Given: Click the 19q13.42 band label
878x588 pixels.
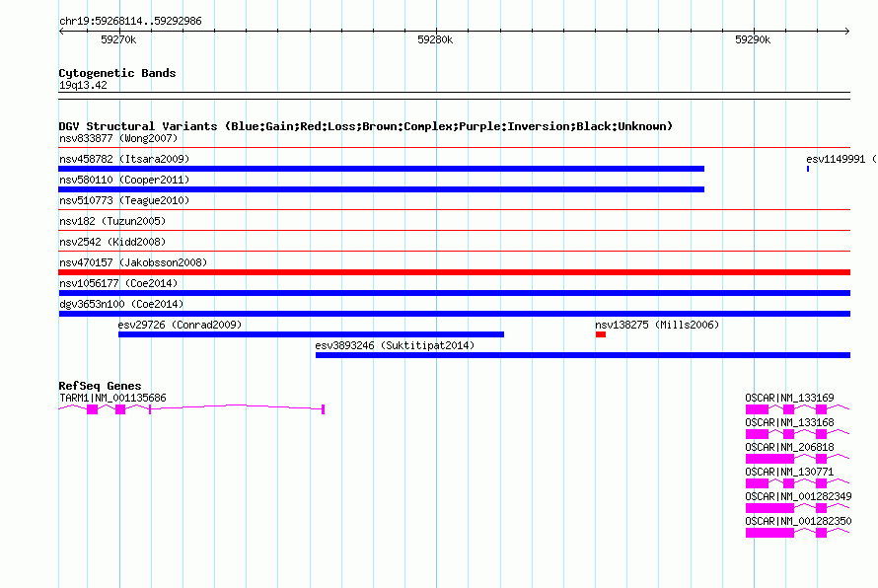Looking at the screenshot, I should (83, 85).
